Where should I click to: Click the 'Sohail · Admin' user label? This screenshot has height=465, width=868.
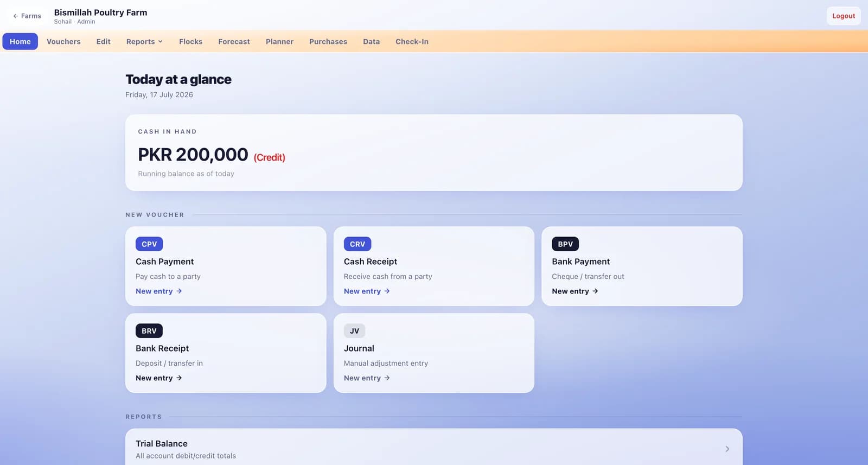74,22
